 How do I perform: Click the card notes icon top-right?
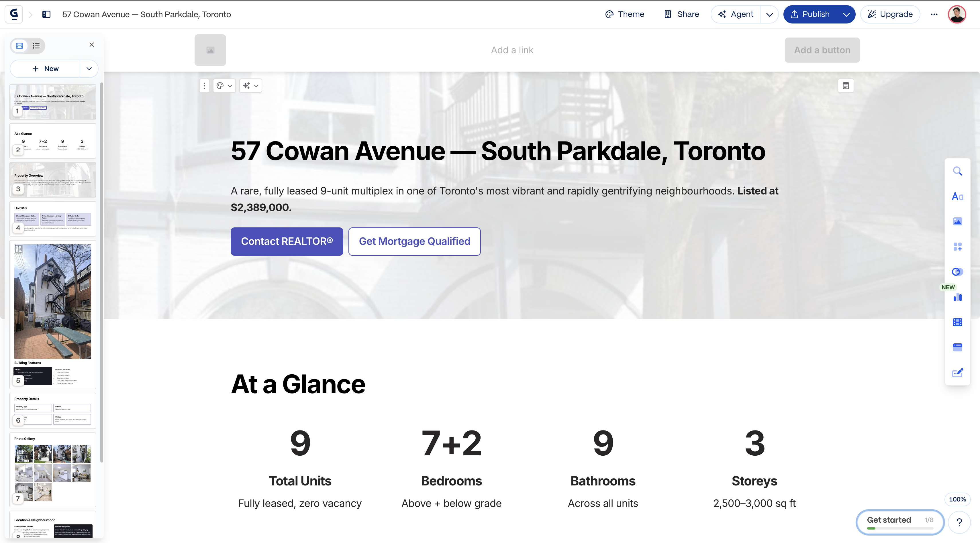(x=845, y=86)
